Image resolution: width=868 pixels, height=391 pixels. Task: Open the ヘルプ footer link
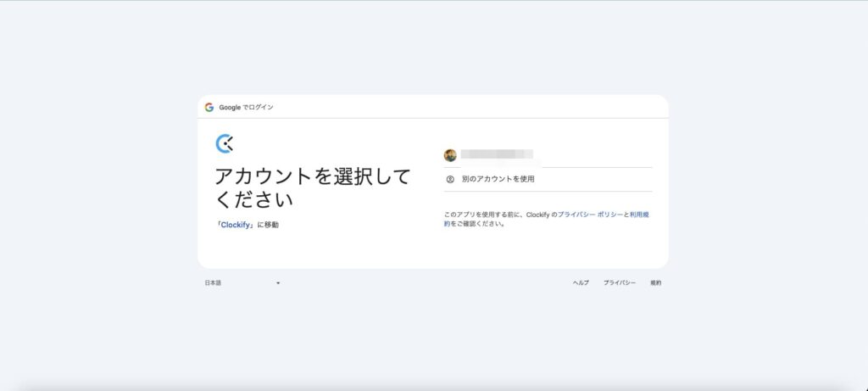pyautogui.click(x=581, y=283)
